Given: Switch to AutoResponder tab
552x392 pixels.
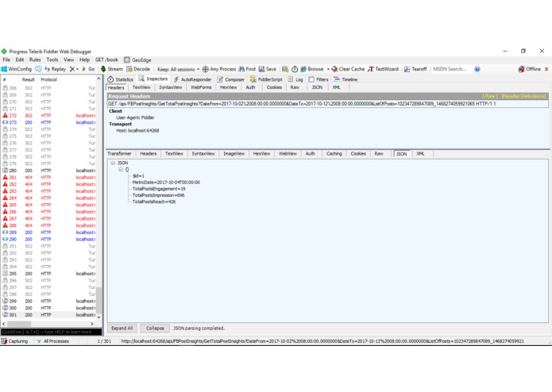Looking at the screenshot, I should [192, 79].
